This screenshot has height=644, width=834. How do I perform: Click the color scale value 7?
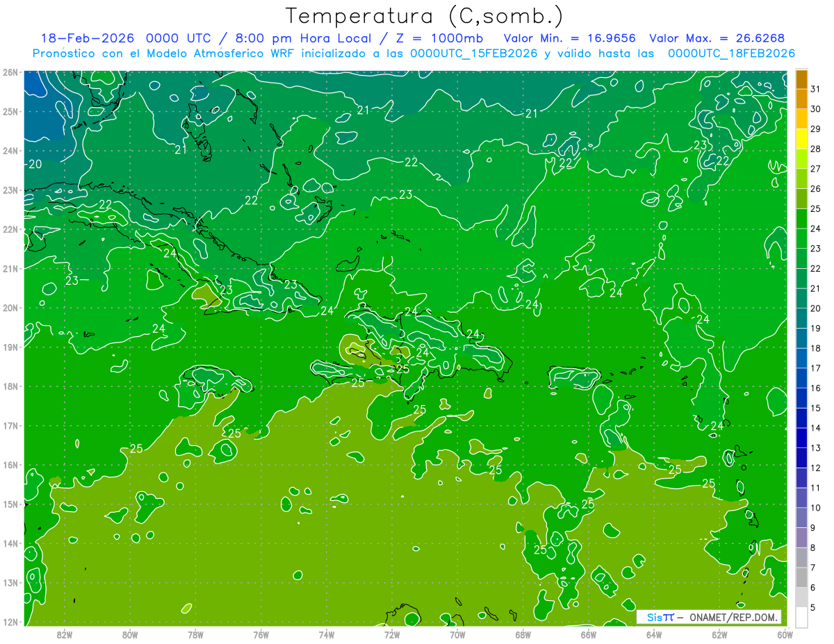pyautogui.click(x=813, y=568)
